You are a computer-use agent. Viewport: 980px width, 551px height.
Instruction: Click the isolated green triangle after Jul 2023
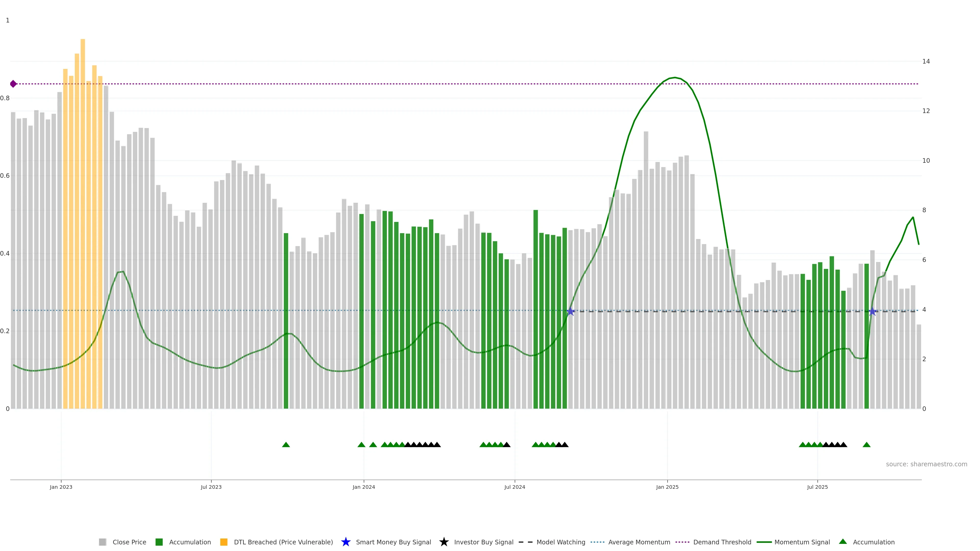coord(286,445)
